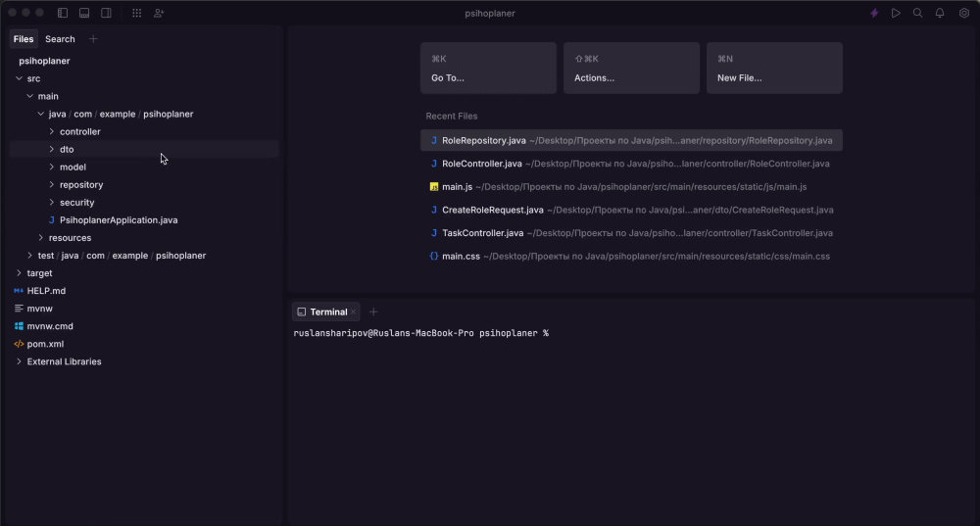
Task: Open recent file RoleController.java
Action: pos(631,164)
